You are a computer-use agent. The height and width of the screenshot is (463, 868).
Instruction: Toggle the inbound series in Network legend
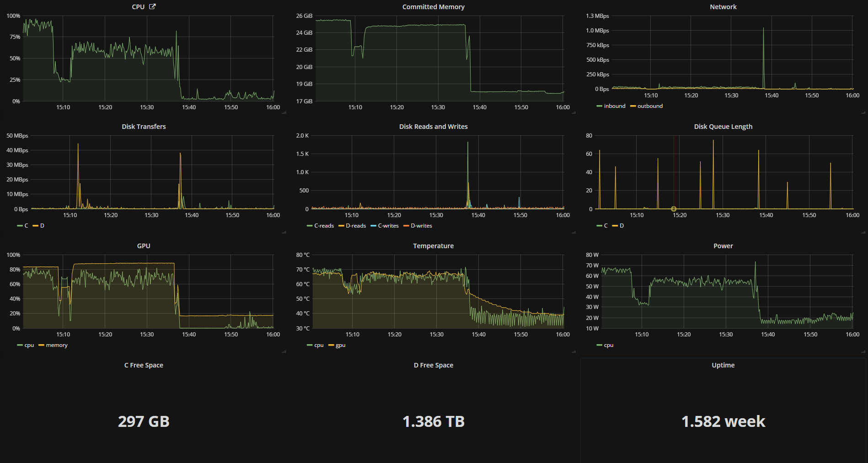tap(614, 106)
